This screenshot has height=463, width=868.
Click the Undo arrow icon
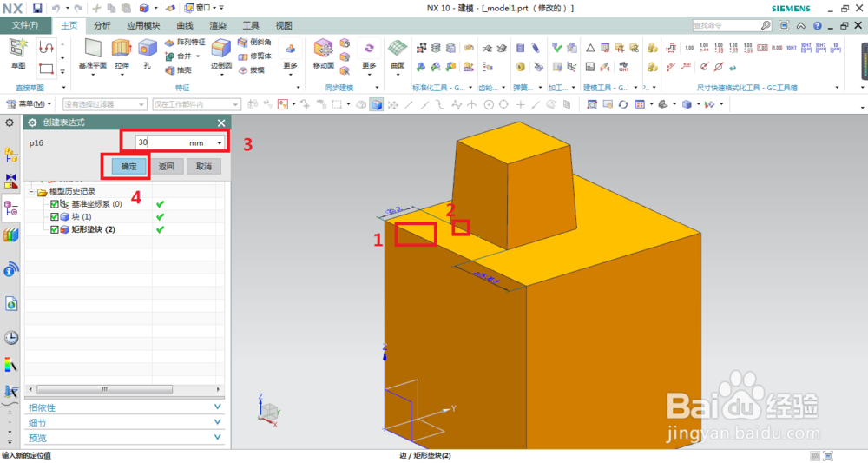point(56,9)
